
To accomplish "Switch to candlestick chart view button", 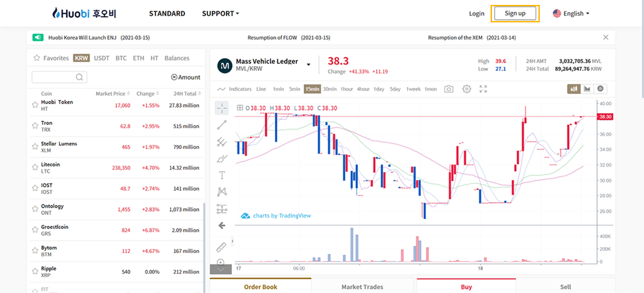I will (573, 89).
